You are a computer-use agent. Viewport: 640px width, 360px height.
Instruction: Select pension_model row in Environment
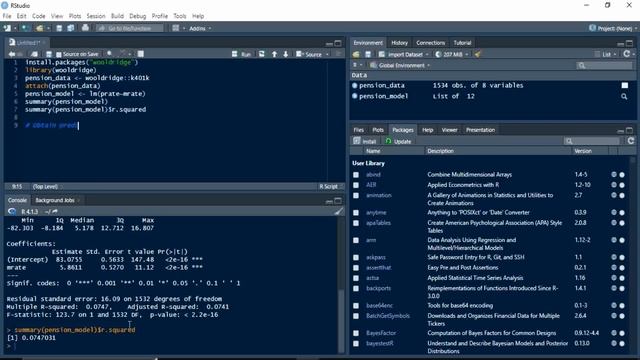point(492,96)
